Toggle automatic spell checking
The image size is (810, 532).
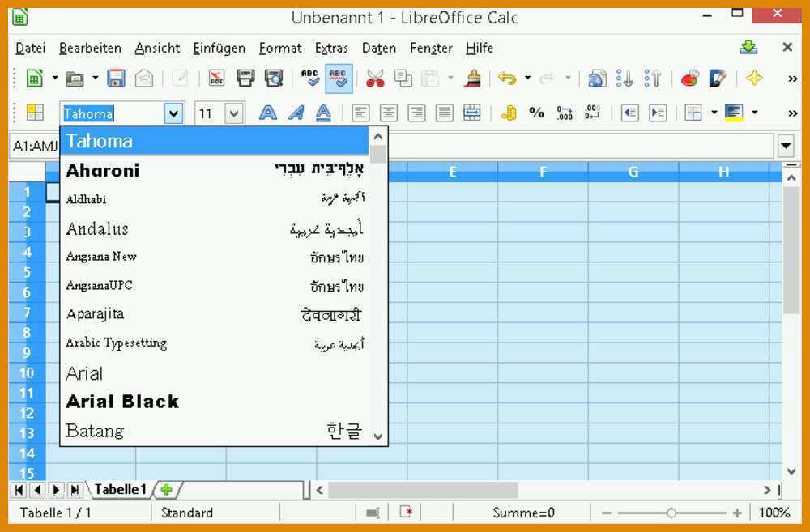click(x=339, y=79)
